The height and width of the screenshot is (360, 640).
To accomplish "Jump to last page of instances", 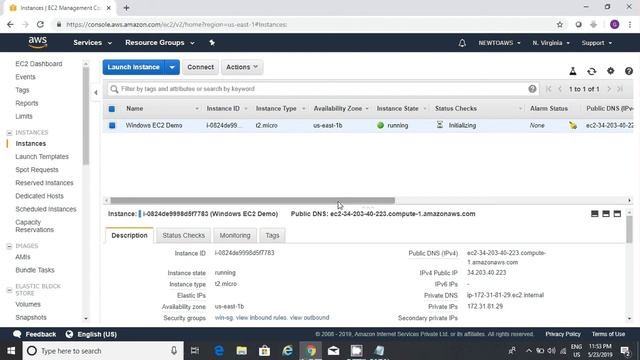I will (x=620, y=89).
